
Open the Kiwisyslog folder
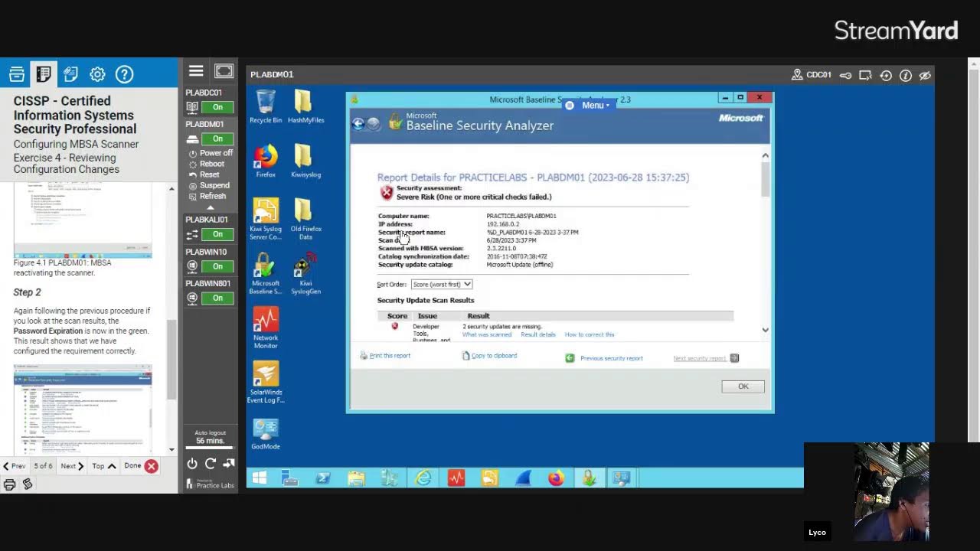tap(305, 161)
